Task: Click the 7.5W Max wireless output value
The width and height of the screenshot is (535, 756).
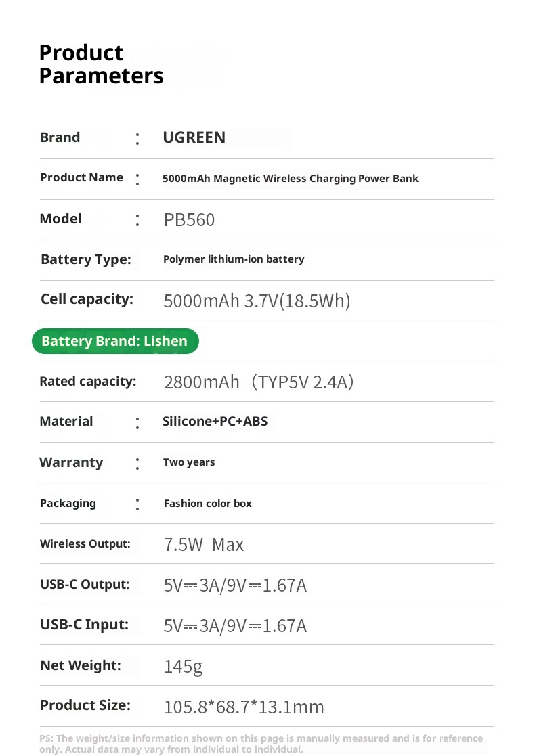Action: (203, 545)
